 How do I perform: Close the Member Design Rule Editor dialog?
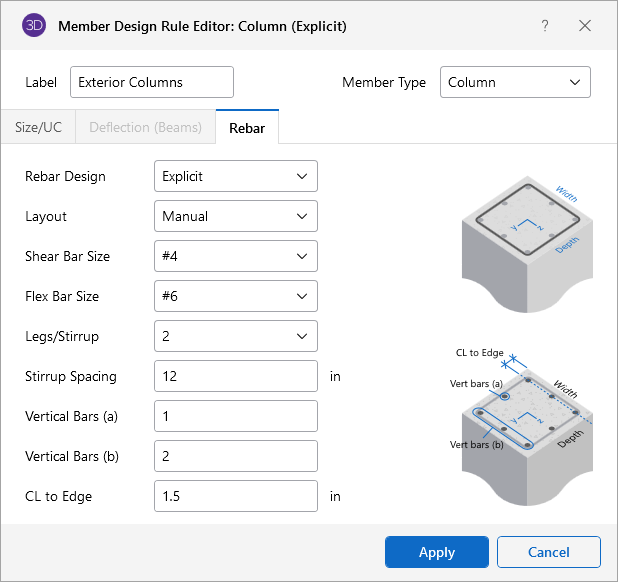point(585,26)
